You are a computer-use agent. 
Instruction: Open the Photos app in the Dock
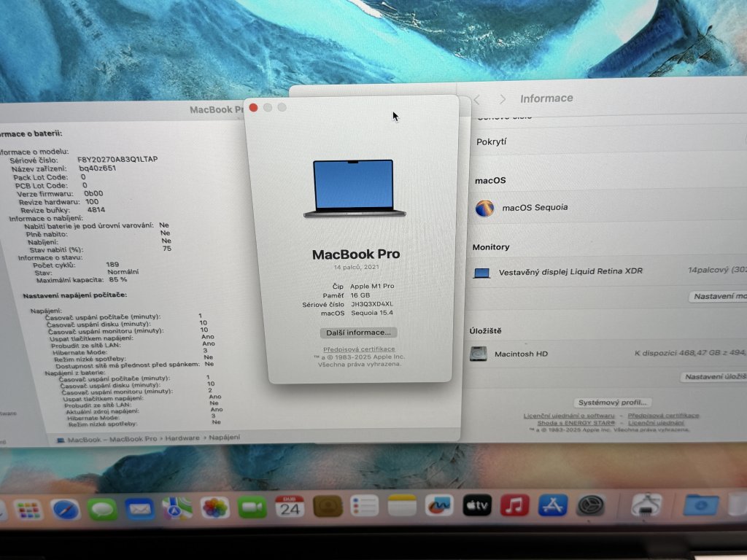[x=214, y=507]
